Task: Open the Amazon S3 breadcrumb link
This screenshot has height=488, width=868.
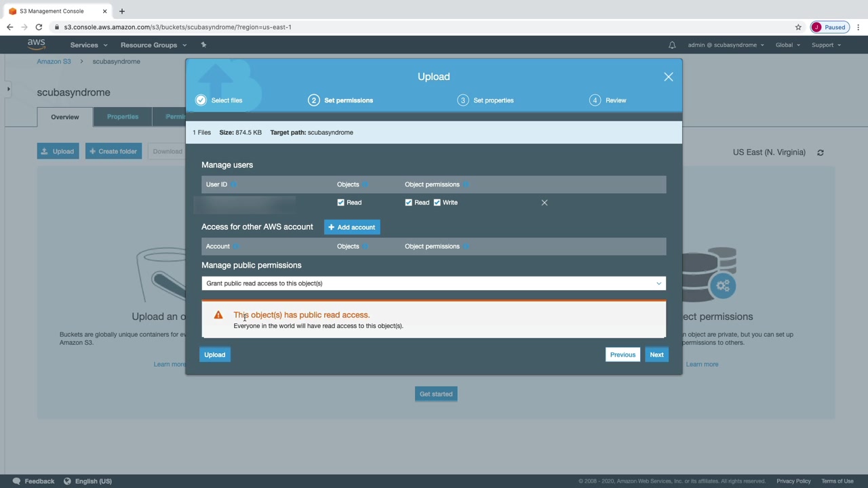Action: pyautogui.click(x=54, y=62)
